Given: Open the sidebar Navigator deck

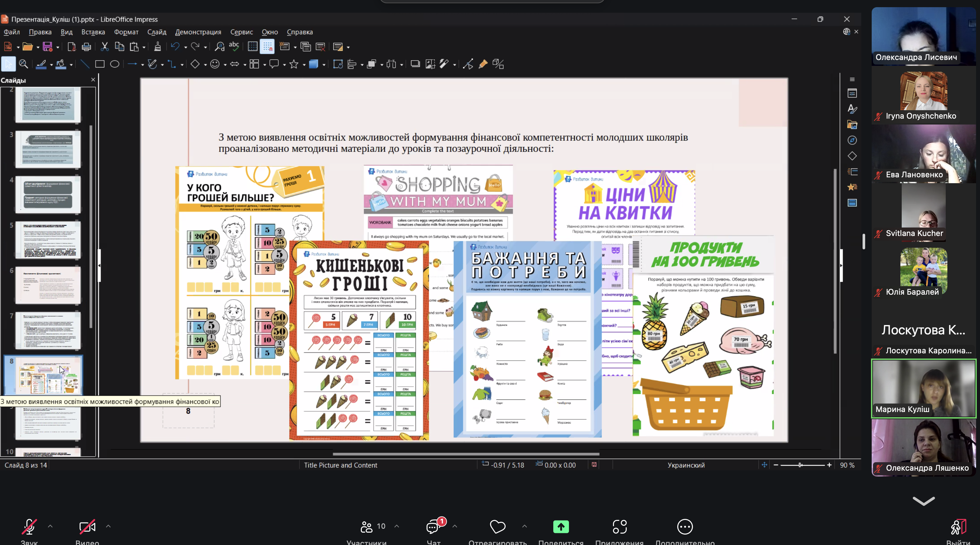Looking at the screenshot, I should click(x=852, y=140).
